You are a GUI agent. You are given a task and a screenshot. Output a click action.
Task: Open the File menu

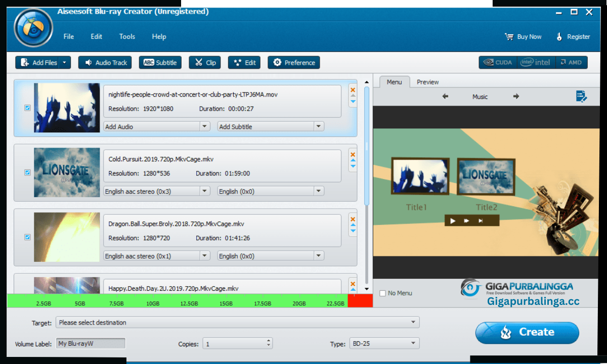[x=69, y=36]
